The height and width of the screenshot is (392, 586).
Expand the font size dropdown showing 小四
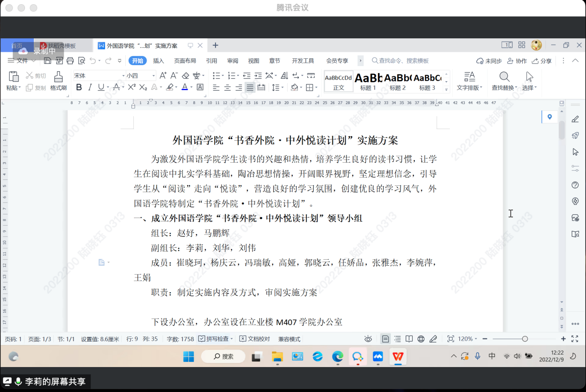[154, 75]
